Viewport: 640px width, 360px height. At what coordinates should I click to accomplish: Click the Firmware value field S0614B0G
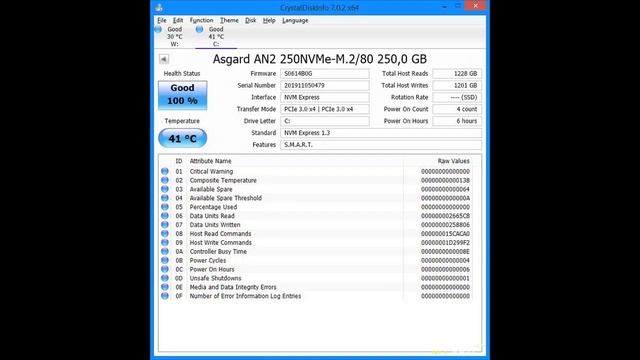point(325,73)
